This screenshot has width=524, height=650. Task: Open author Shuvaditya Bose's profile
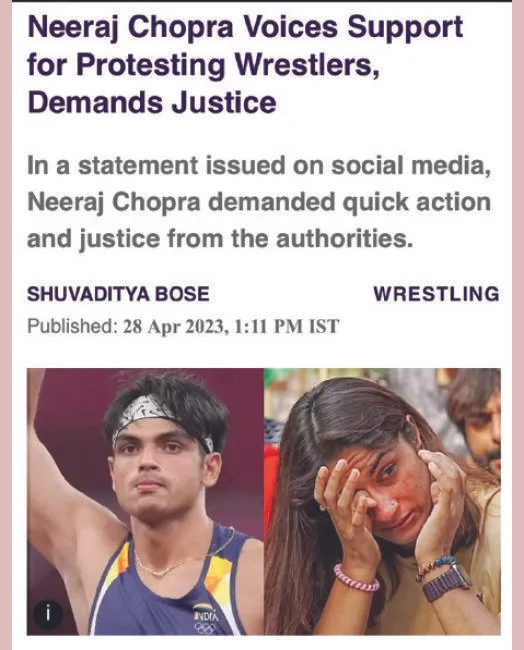click(118, 294)
